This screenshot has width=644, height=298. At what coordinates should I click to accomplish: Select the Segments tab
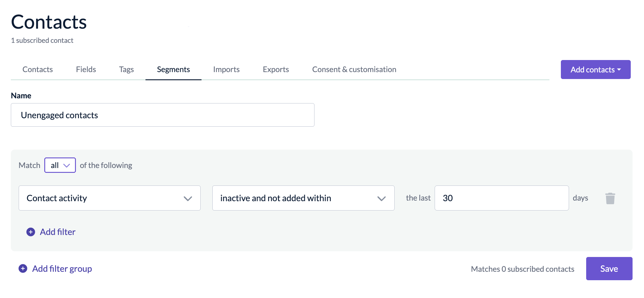(174, 69)
